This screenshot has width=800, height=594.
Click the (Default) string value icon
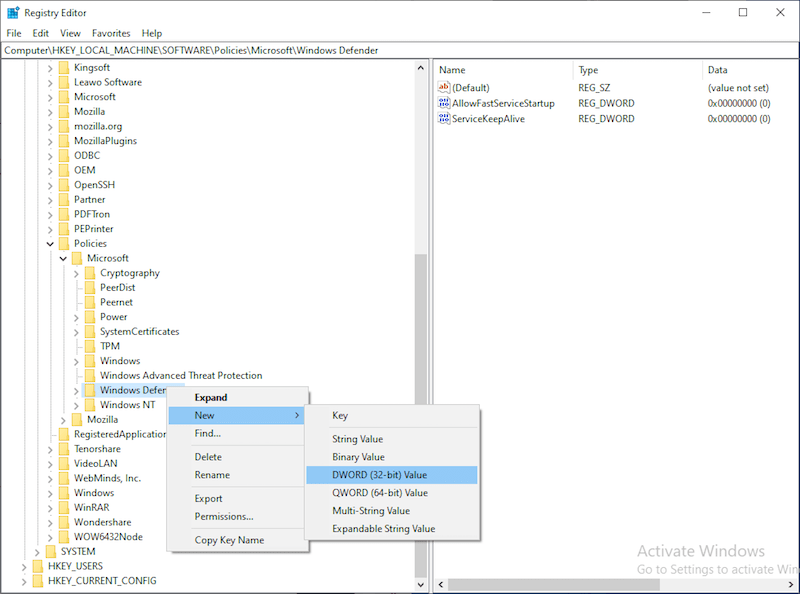tap(443, 88)
